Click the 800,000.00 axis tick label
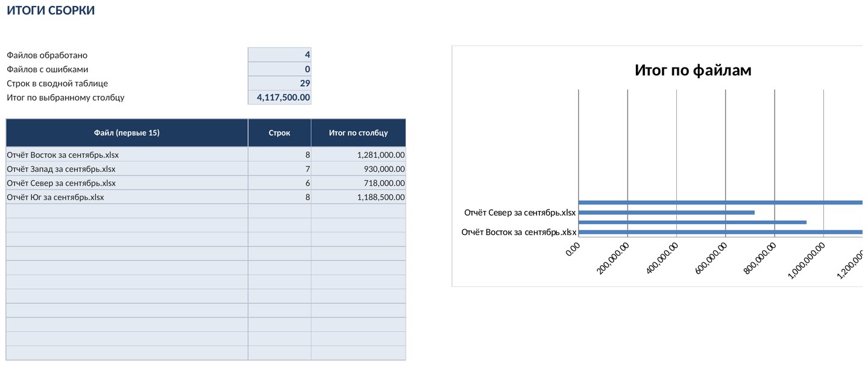This screenshot has height=366, width=868. tap(761, 258)
